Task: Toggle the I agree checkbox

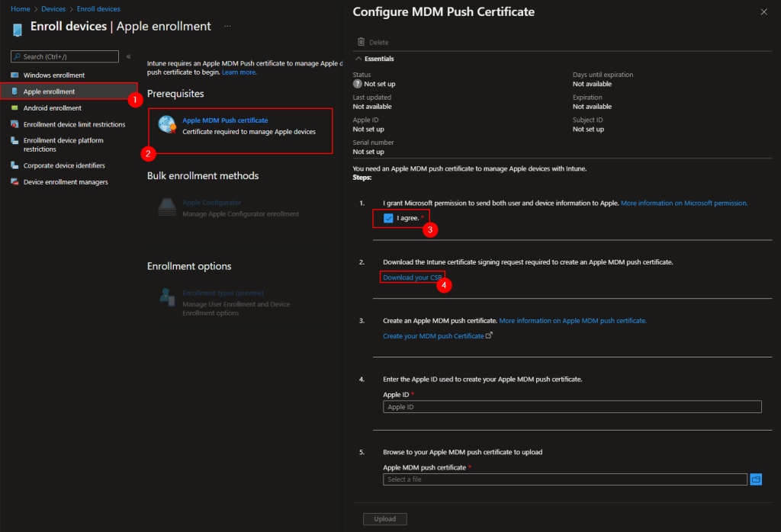Action: pos(389,219)
